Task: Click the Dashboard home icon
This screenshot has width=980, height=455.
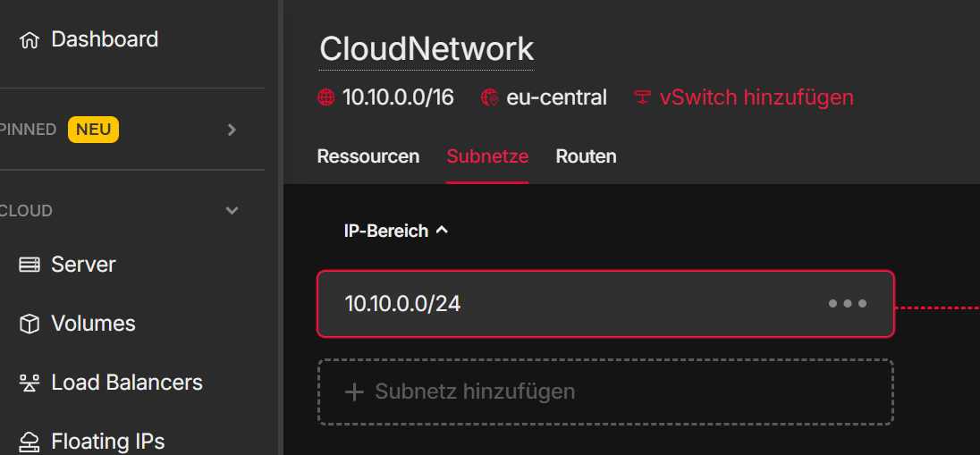Action: tap(30, 40)
